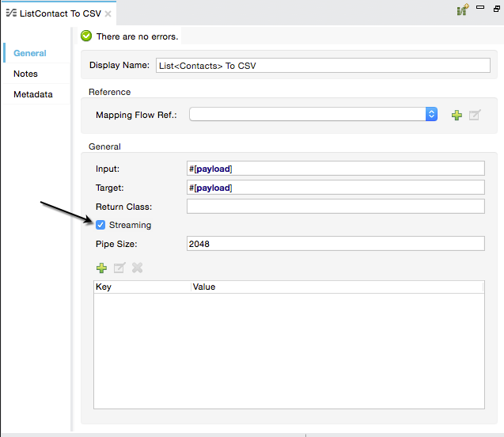Click the empty Return Class field
The image size is (504, 437).
point(335,207)
